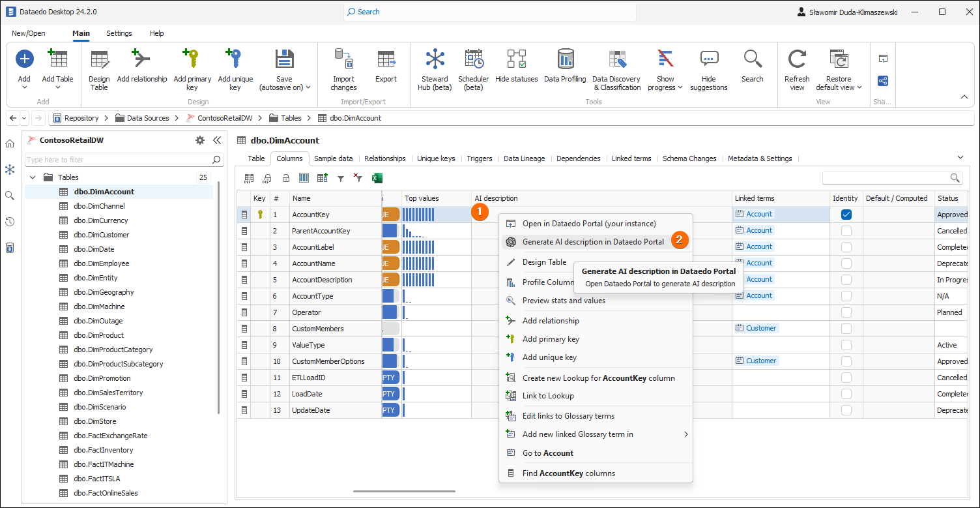Viewport: 980px width, 508px height.
Task: Click Hide statuses in the ribbon
Action: (x=517, y=59)
